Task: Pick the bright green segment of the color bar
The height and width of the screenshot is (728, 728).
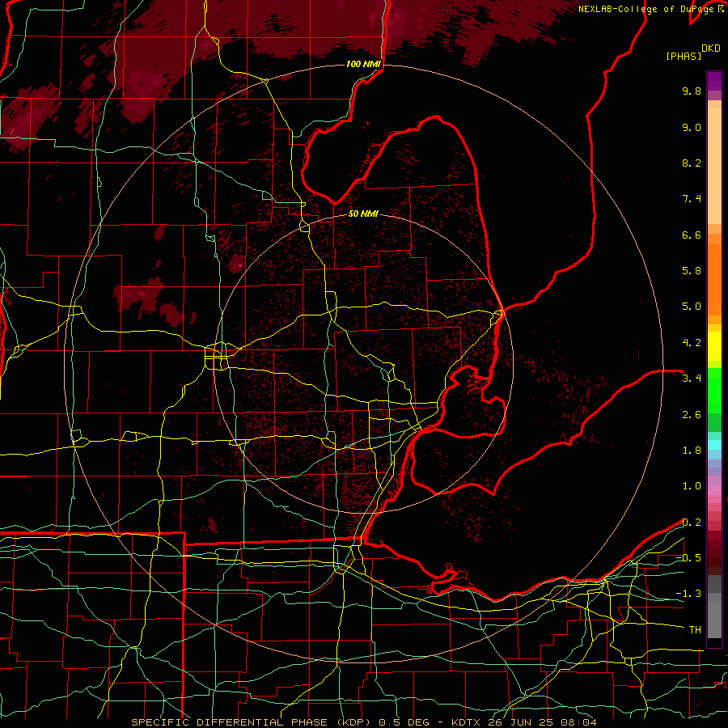Action: pyautogui.click(x=714, y=390)
